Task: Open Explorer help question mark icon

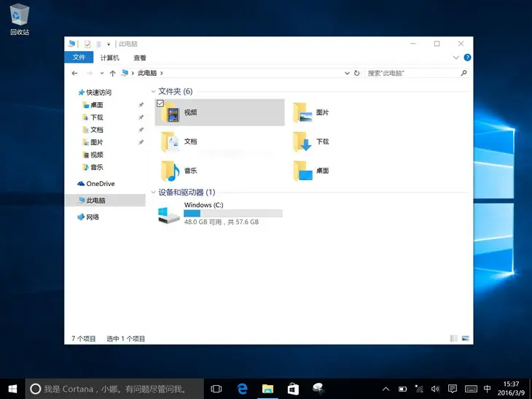Action: [x=467, y=58]
